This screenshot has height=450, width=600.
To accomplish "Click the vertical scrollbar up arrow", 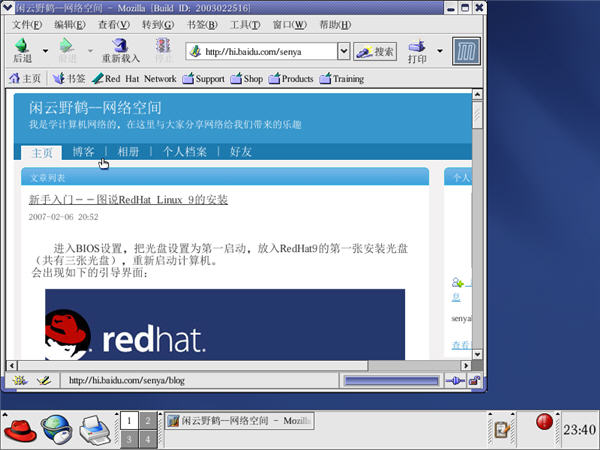I will pos(477,94).
